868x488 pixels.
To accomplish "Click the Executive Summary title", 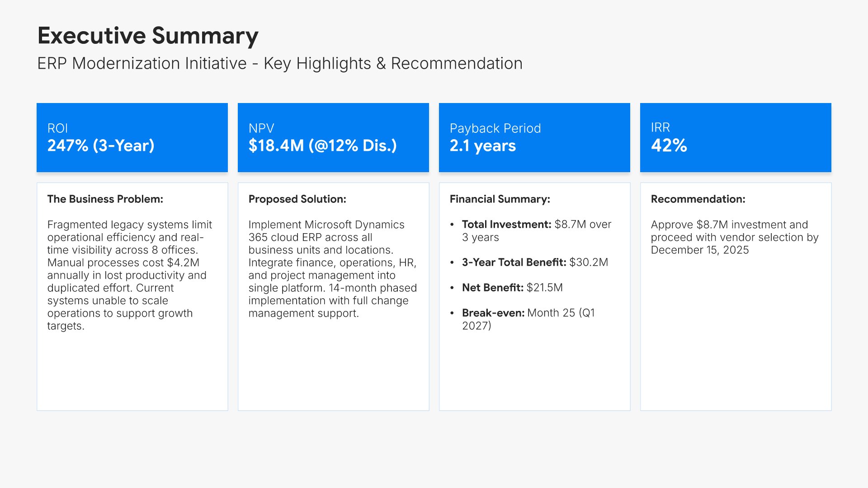I will 148,36.
